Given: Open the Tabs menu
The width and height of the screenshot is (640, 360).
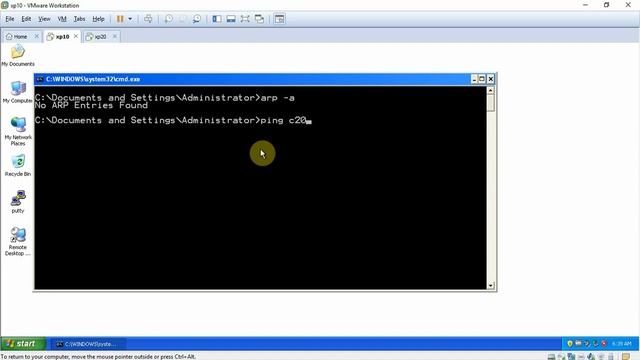Looking at the screenshot, I should (79, 19).
